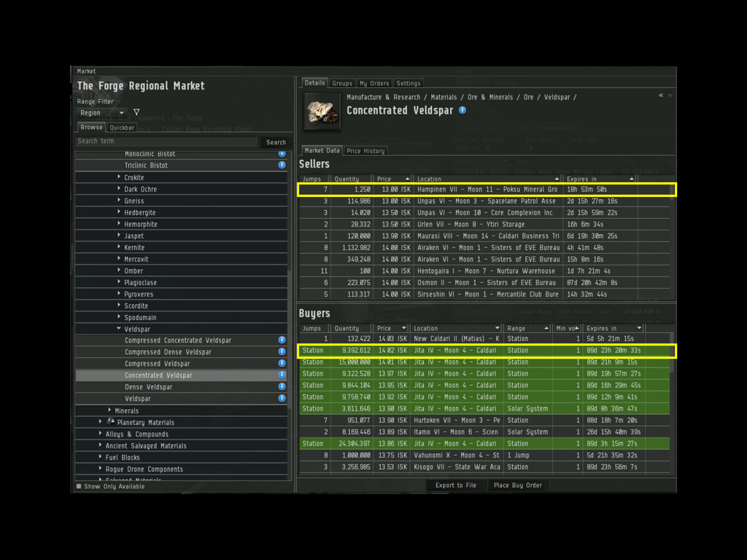The image size is (747, 560).
Task: Select Unpas VI - Moon 3 seller row
Action: point(484,201)
